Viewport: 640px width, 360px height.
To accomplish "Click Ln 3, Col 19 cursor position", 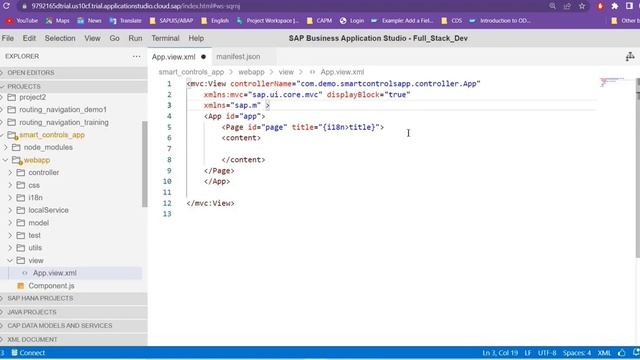I will pyautogui.click(x=500, y=353).
